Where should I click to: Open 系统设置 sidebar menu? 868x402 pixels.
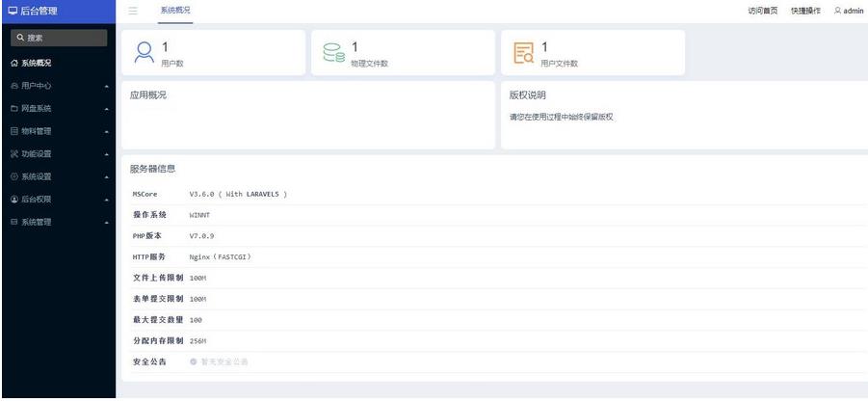(x=58, y=176)
